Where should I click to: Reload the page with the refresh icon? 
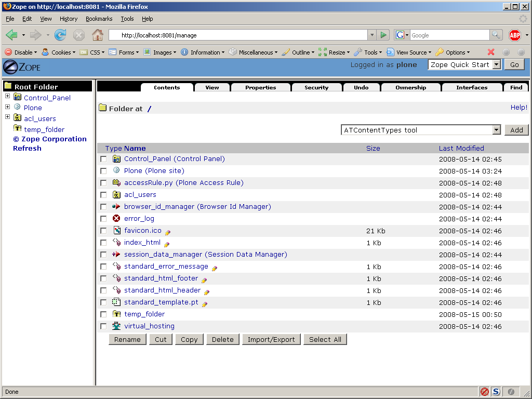point(60,35)
